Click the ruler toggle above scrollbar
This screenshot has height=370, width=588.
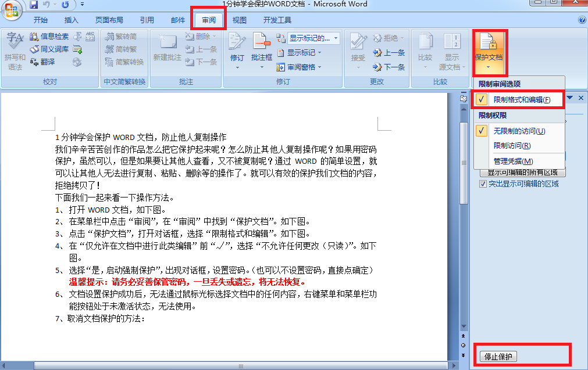(x=464, y=99)
